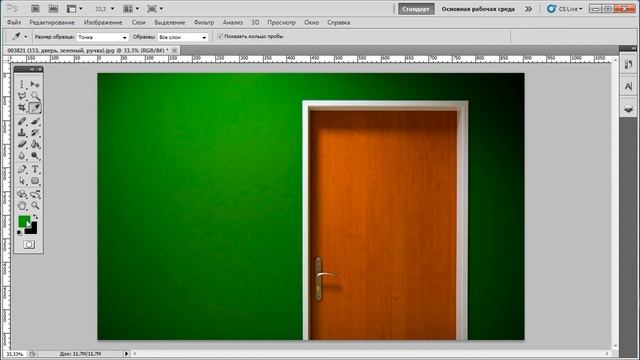The width and height of the screenshot is (640, 360).
Task: Select the Pen tool
Action: tap(22, 169)
